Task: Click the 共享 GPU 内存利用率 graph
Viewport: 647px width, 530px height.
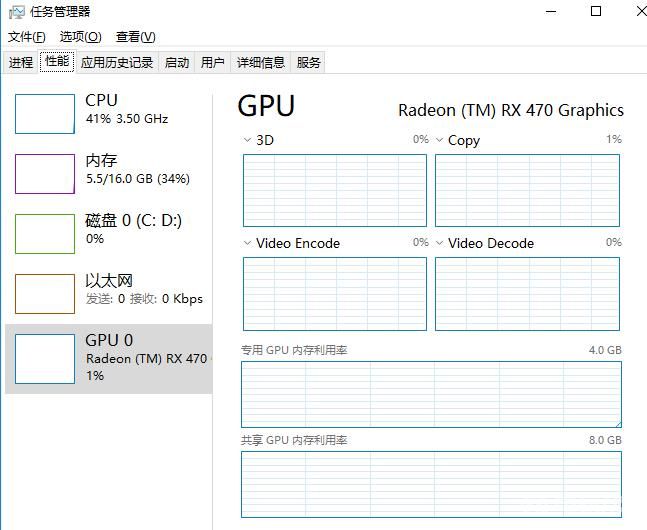Action: pos(431,484)
